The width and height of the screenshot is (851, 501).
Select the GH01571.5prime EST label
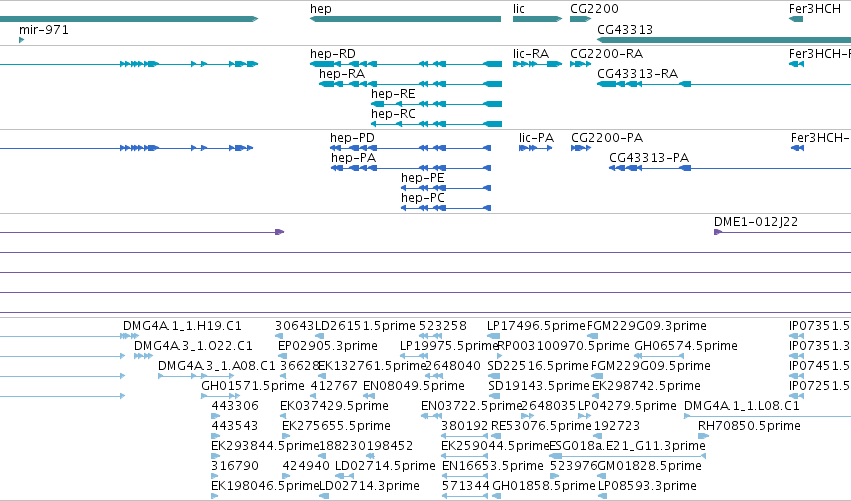(253, 386)
